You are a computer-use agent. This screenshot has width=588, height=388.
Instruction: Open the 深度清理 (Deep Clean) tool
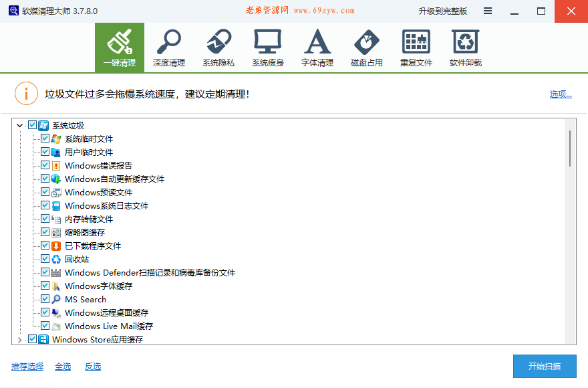pos(169,47)
